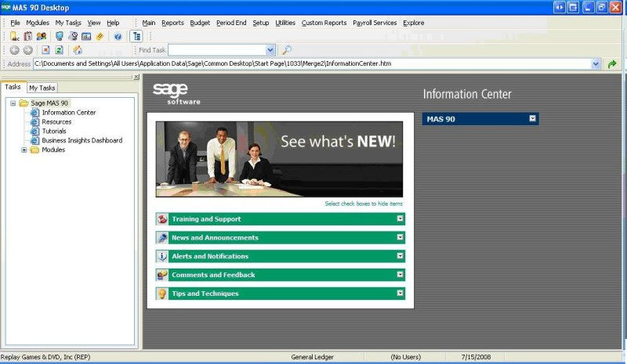This screenshot has height=364, width=627.
Task: Click the icon beside Comments and Feedback
Action: pos(162,275)
